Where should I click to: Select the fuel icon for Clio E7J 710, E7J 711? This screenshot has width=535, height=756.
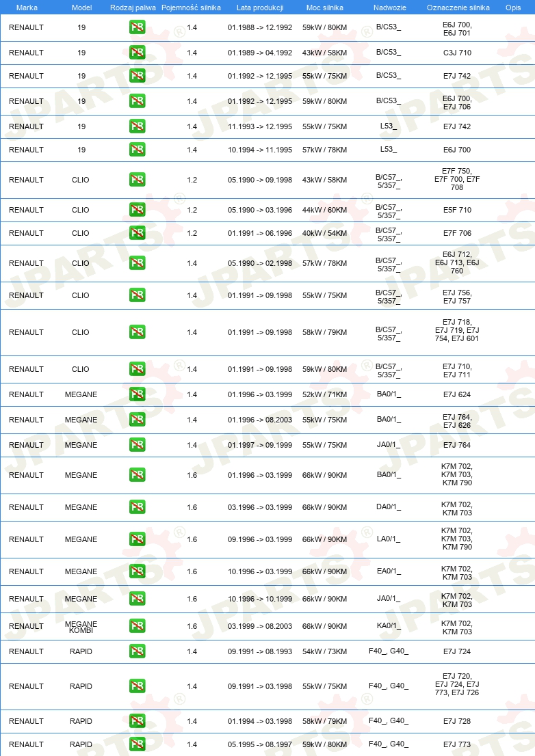(138, 369)
